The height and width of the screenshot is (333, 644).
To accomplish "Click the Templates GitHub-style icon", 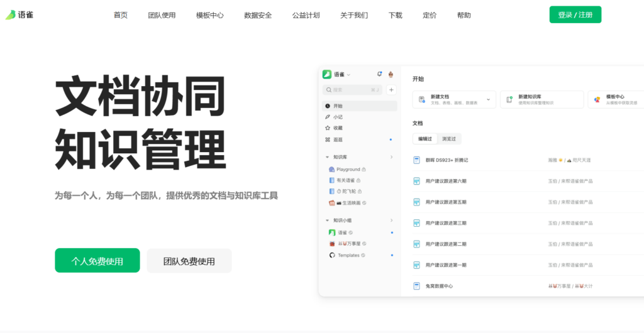I will (332, 255).
